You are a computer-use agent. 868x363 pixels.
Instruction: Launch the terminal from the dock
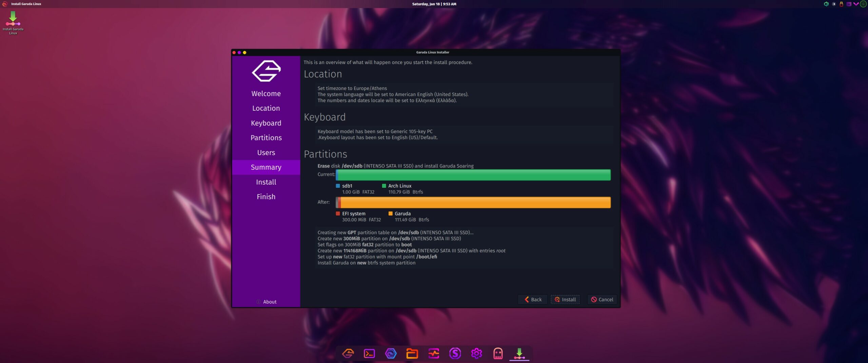point(369,354)
